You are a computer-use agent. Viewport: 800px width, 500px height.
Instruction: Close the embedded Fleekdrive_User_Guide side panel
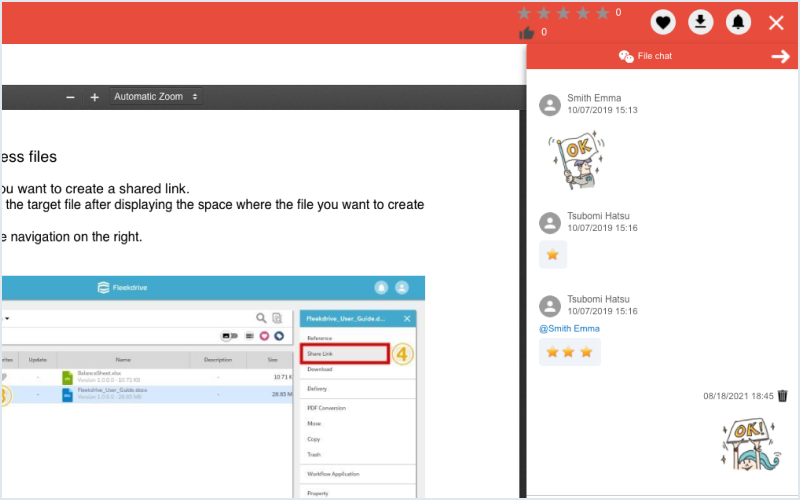click(407, 319)
